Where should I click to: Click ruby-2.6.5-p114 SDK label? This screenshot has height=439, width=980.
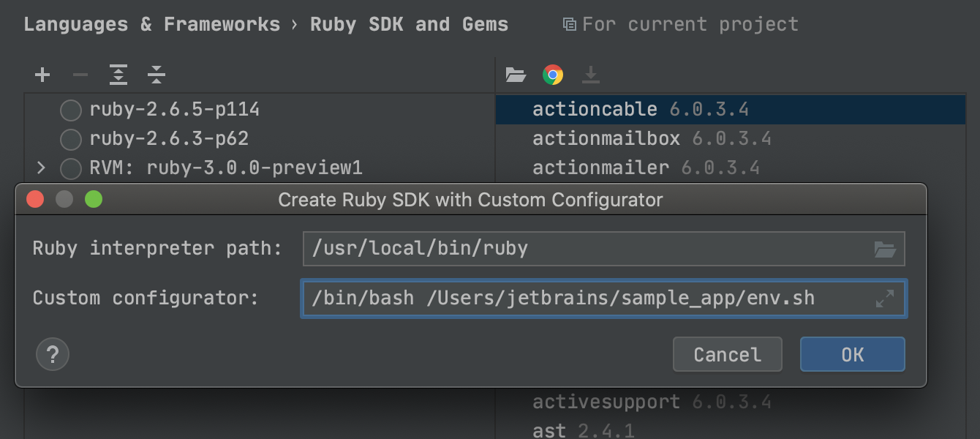click(x=174, y=110)
